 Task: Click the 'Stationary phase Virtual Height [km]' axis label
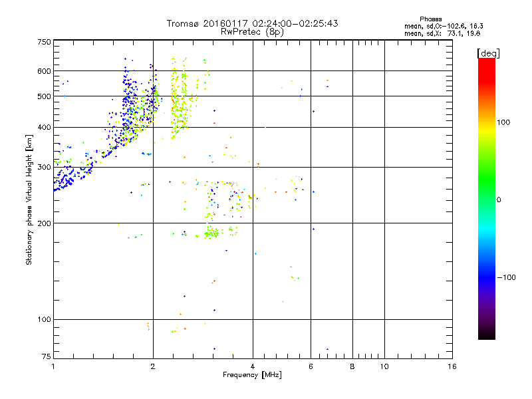[x=29, y=199]
